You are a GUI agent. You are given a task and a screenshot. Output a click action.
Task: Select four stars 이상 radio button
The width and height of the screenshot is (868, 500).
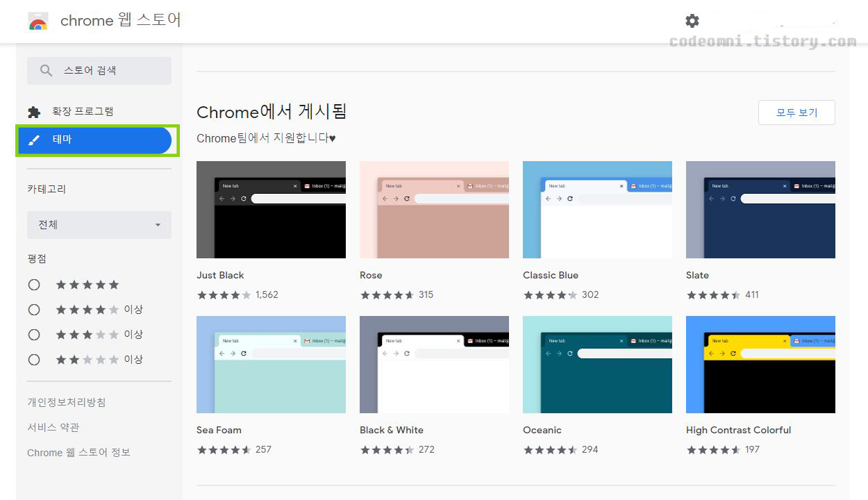coord(34,310)
